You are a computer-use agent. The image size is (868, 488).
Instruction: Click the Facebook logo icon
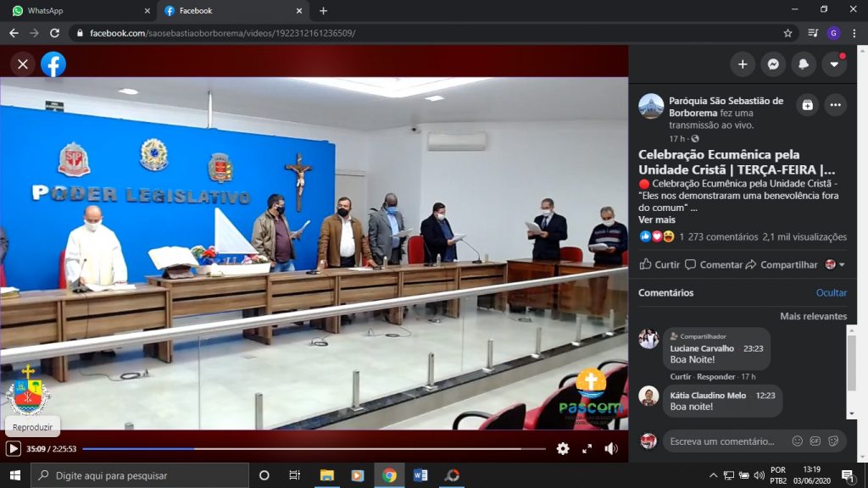coord(53,64)
